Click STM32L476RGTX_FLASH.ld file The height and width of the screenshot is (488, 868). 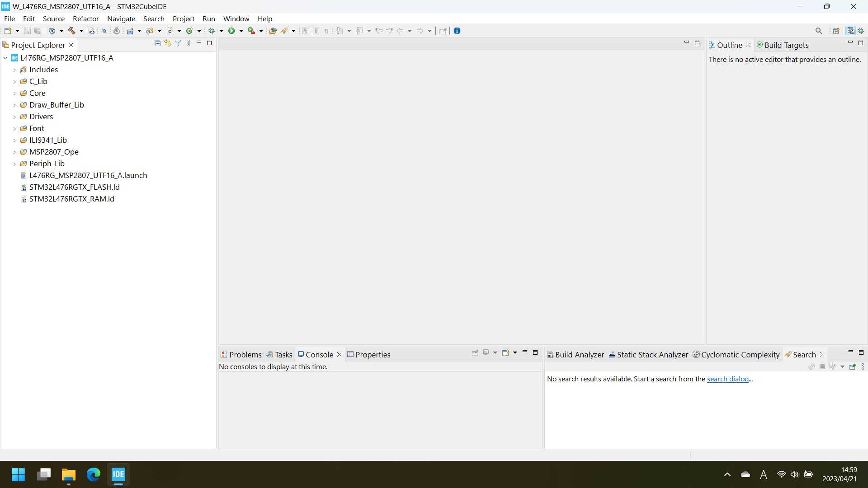pos(75,187)
